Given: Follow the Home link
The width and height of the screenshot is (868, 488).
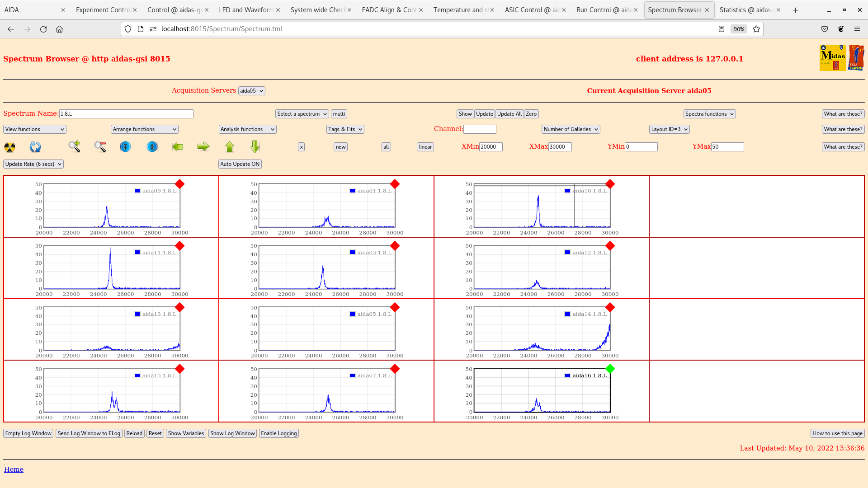Looking at the screenshot, I should coord(14,469).
